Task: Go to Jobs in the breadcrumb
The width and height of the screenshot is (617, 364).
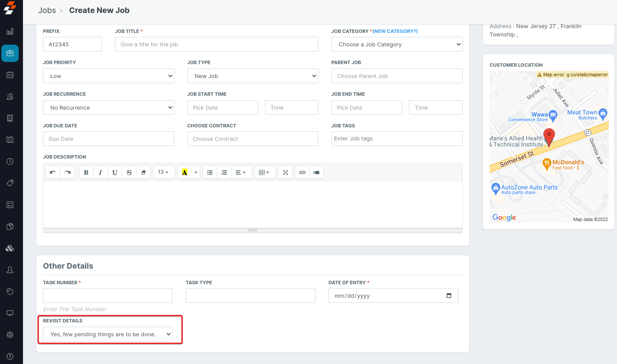Action: click(47, 10)
